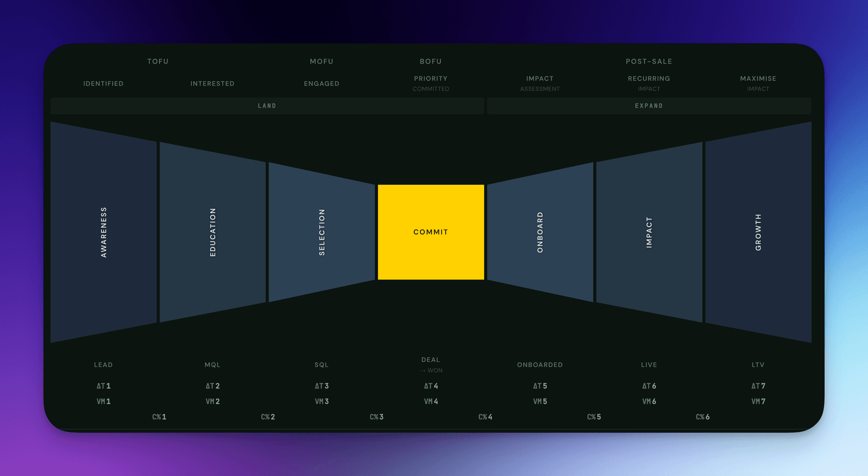Screen dimensions: 868x476
Task: Click the C%5 conversion label
Action: coord(594,417)
